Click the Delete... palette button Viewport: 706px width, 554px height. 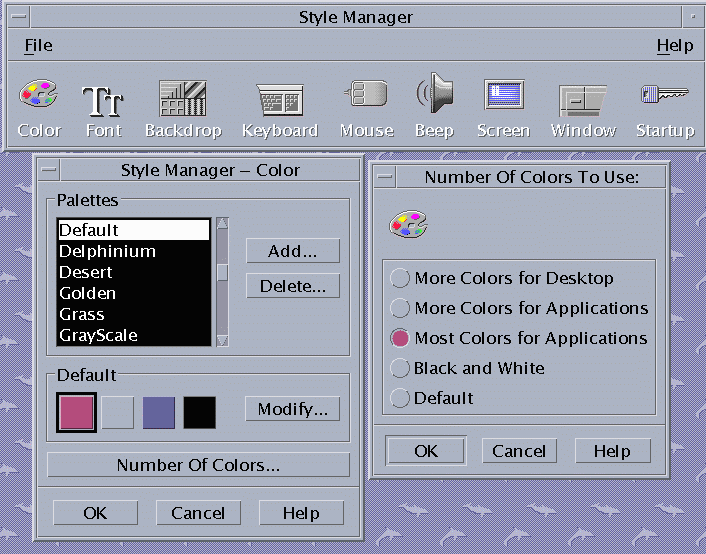[293, 286]
